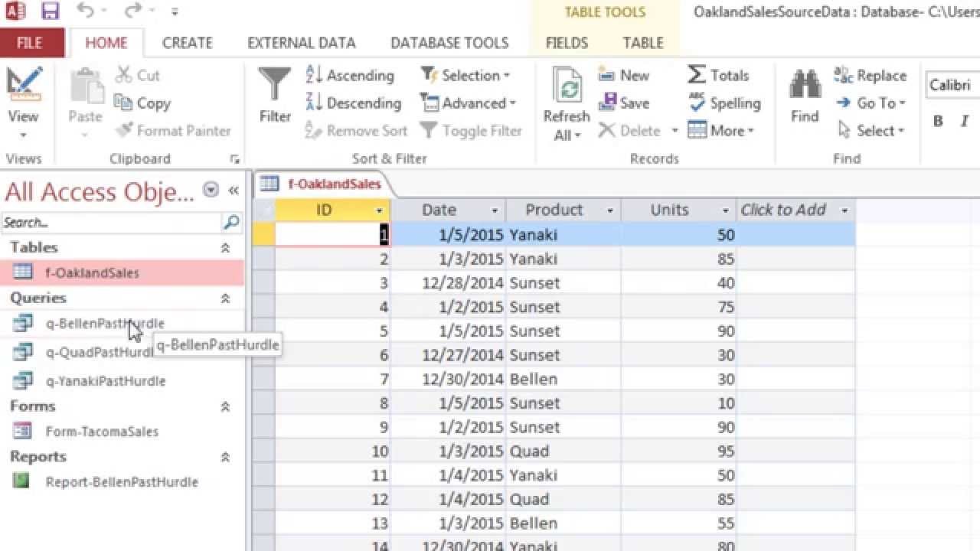Screen dimensions: 980x551
Task: Select the q-YanakiPastHurdle query
Action: (x=122, y=381)
